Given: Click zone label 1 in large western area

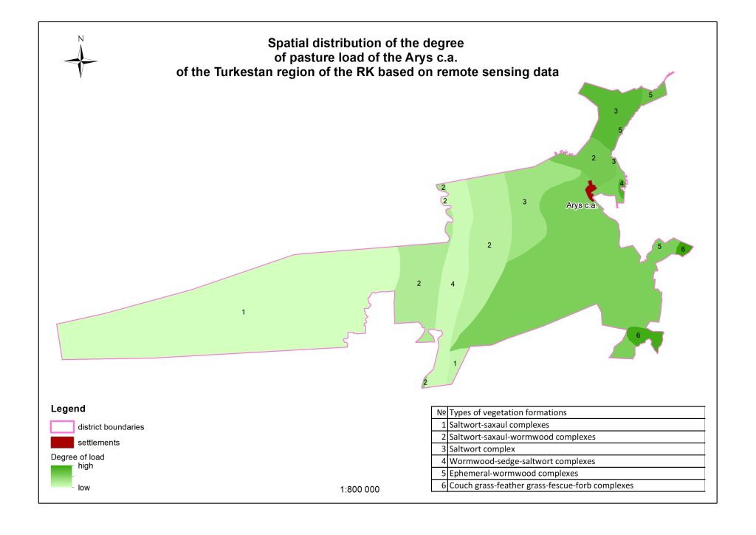Looking at the screenshot, I should (243, 313).
